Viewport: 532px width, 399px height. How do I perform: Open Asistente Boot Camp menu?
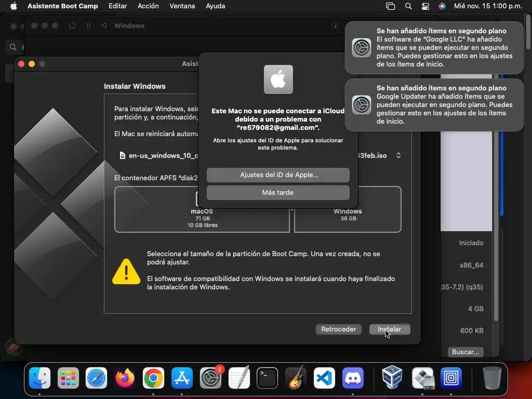[63, 6]
